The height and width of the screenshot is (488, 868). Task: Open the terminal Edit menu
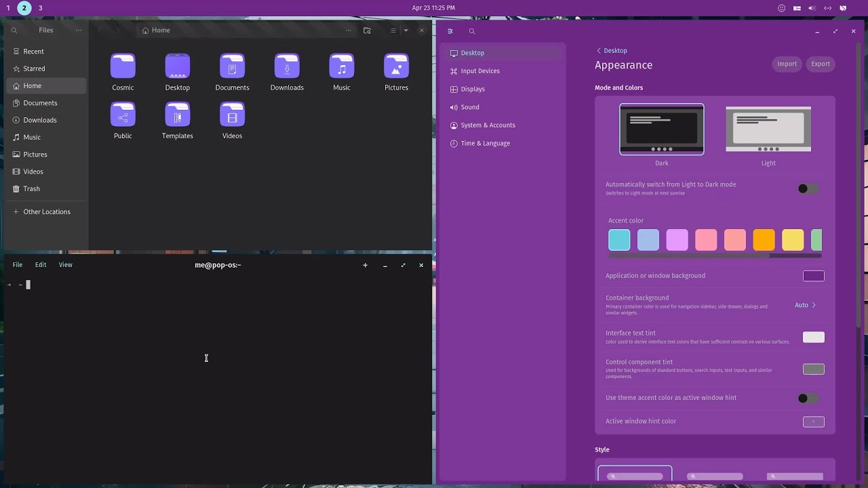41,265
